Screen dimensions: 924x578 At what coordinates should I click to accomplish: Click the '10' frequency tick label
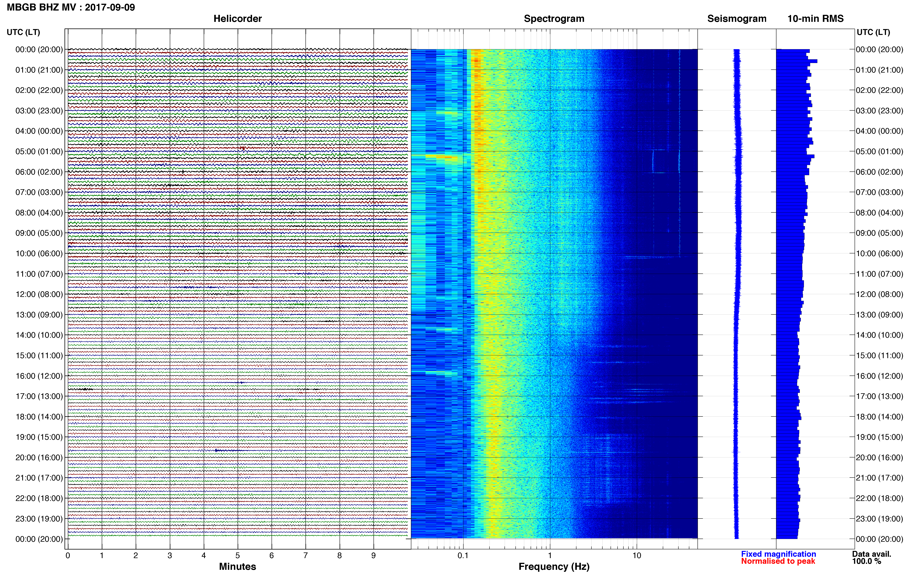point(636,555)
